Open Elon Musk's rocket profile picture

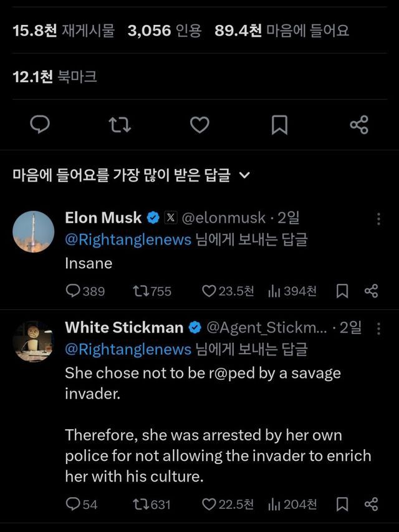(x=34, y=231)
